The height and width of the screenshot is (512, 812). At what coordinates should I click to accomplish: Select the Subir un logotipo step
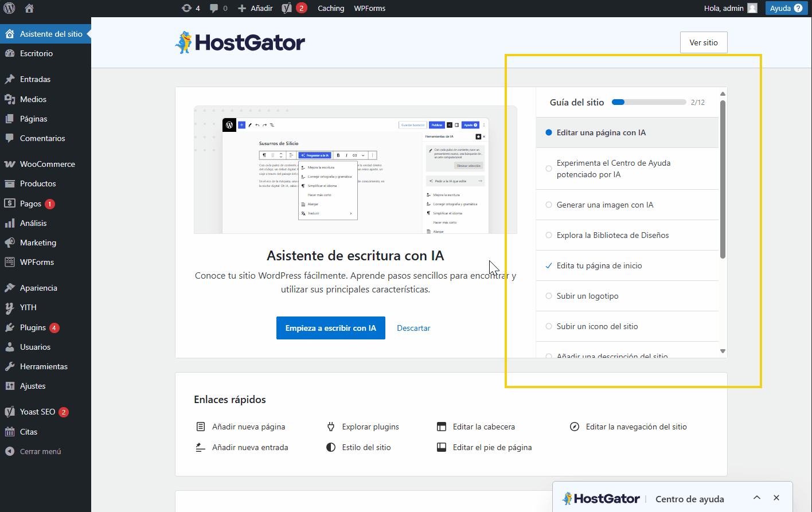point(627,296)
